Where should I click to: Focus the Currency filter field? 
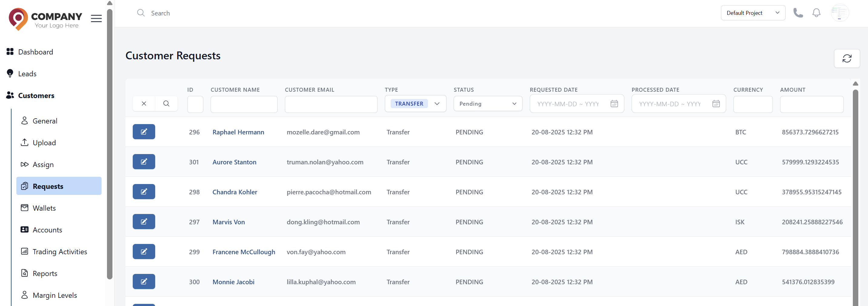click(753, 104)
